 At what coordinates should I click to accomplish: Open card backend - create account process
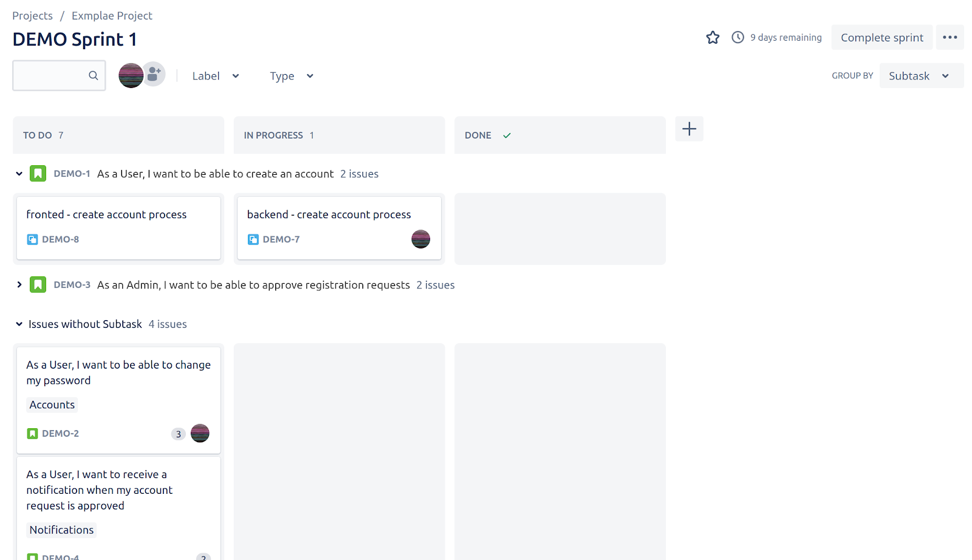click(x=339, y=228)
